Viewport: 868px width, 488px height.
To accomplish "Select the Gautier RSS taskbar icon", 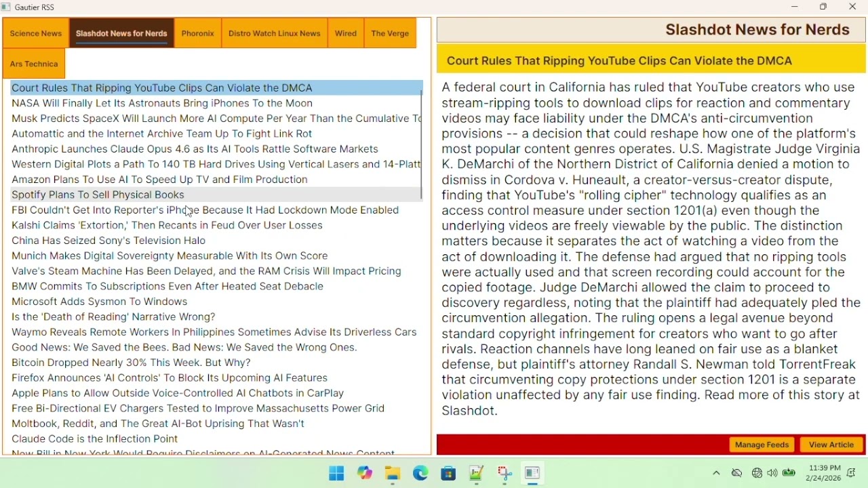I will [533, 474].
